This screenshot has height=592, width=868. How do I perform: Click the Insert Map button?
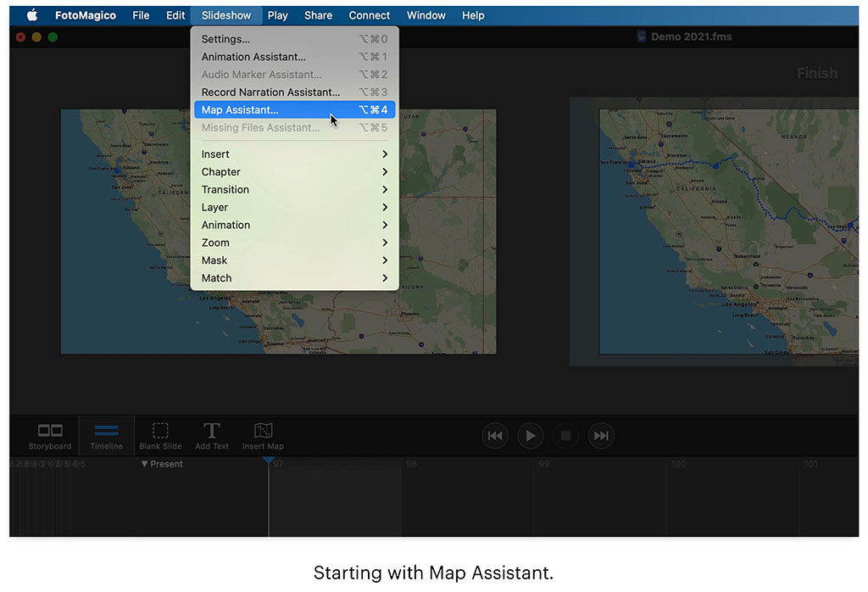pyautogui.click(x=263, y=437)
